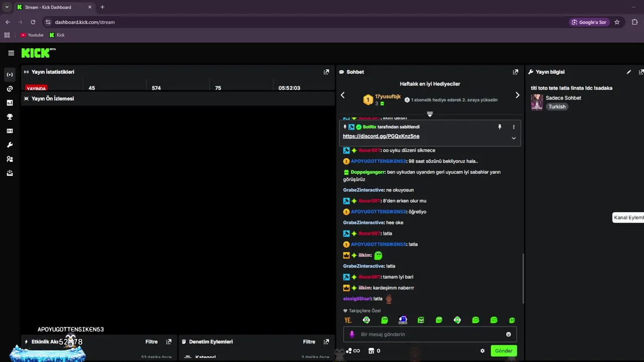
Task: Open the pinned discord.gg link
Action: (381, 136)
